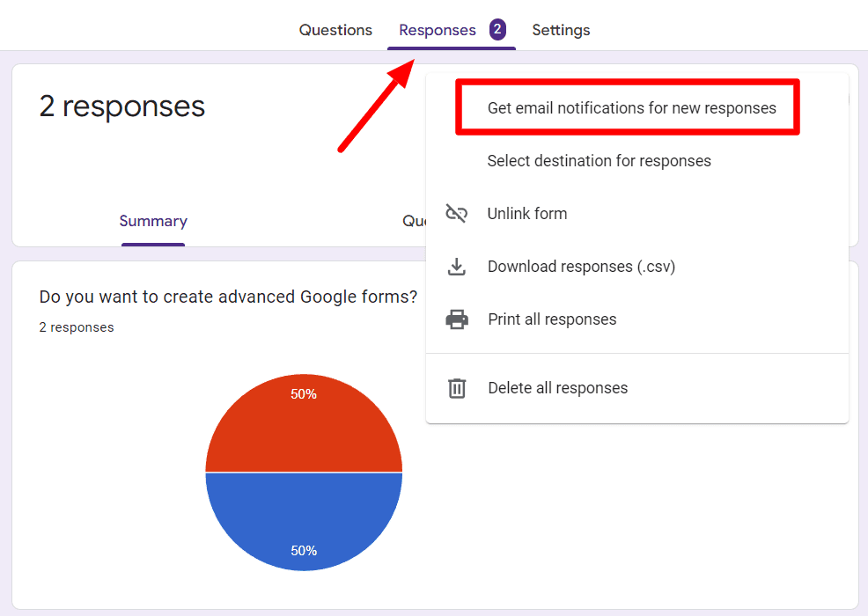Select Print all responses
The width and height of the screenshot is (868, 616).
[x=552, y=319]
